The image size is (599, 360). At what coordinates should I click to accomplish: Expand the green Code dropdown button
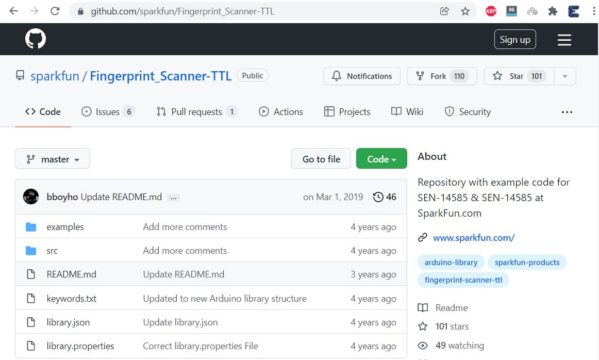click(381, 159)
